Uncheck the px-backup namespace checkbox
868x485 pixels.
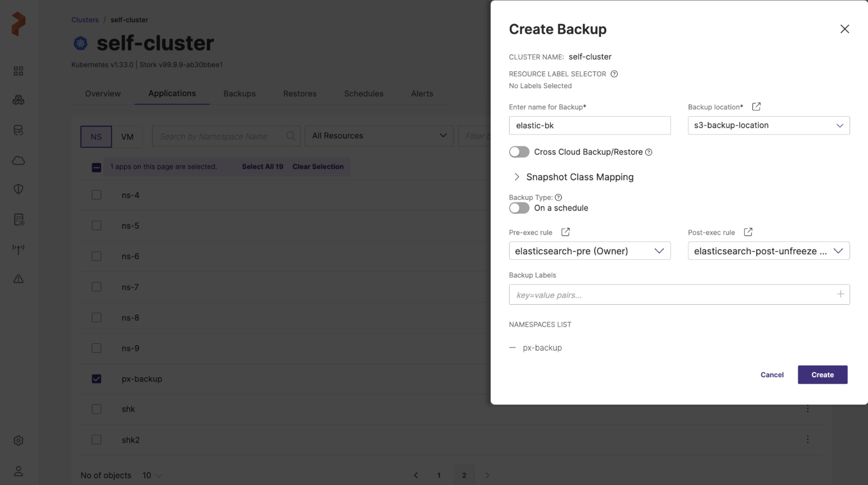click(x=96, y=379)
